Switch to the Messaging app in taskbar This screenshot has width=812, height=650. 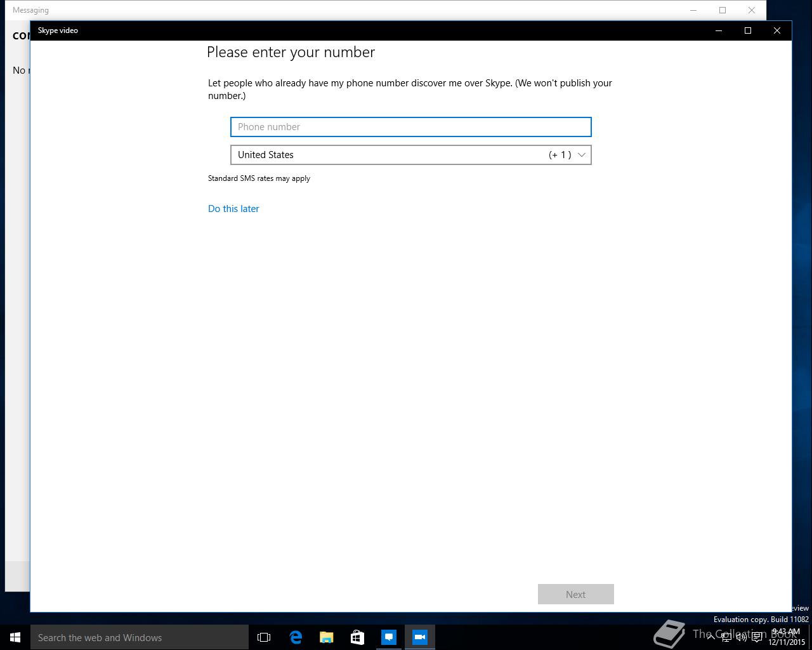pyautogui.click(x=389, y=637)
